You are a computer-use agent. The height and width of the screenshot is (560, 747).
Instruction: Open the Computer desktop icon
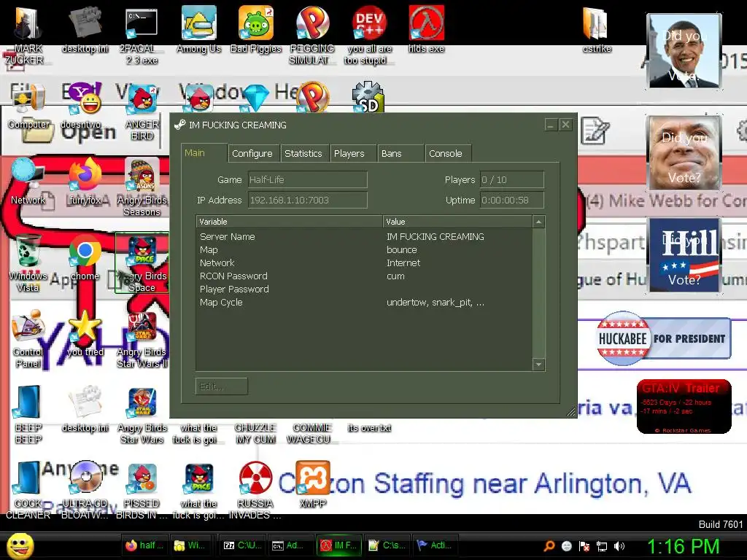pyautogui.click(x=28, y=100)
